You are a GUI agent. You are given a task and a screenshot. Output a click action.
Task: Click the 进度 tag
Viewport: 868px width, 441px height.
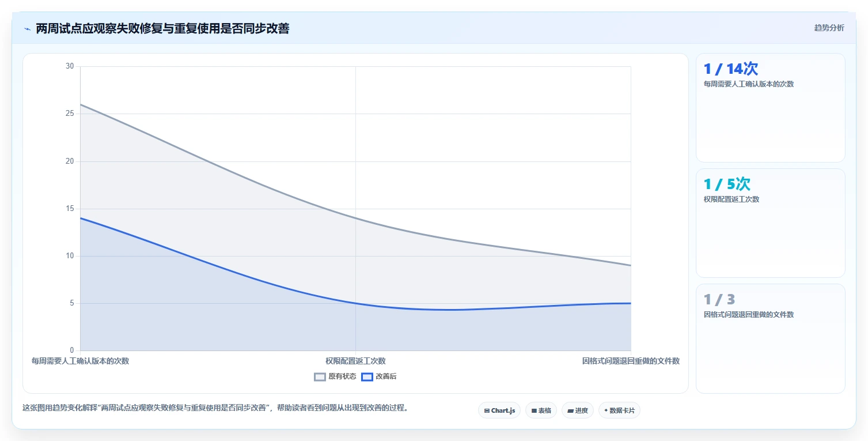pyautogui.click(x=578, y=410)
